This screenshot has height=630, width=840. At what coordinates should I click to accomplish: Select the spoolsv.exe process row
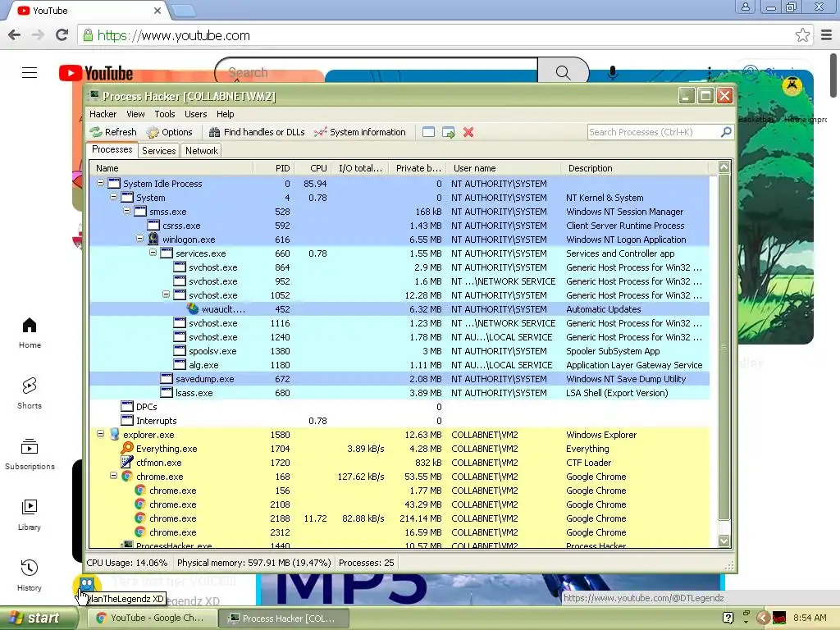[x=399, y=351]
